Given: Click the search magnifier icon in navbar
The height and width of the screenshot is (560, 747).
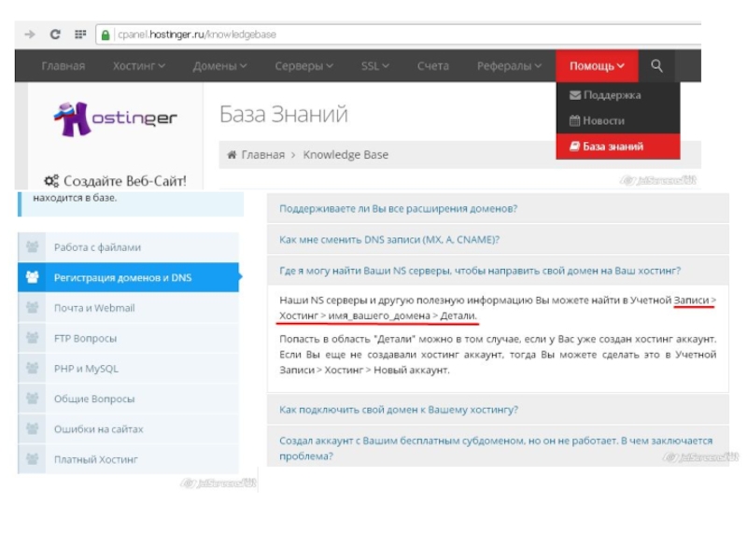Looking at the screenshot, I should 656,66.
